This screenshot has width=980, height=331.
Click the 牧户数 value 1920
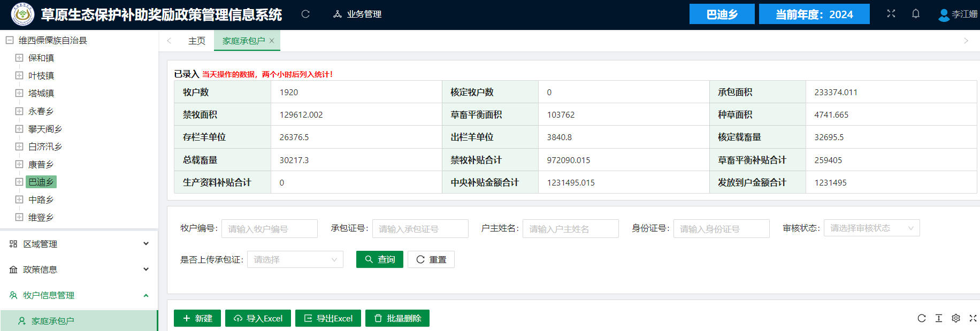[289, 92]
